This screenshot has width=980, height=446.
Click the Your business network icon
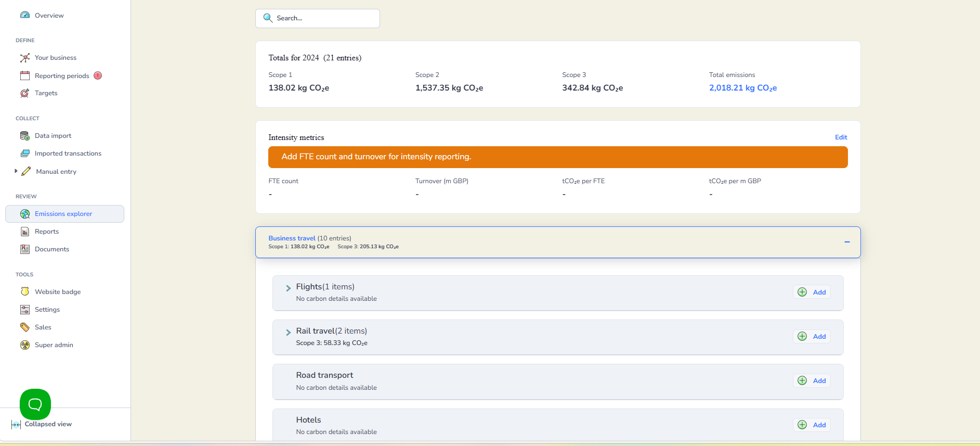coord(25,58)
